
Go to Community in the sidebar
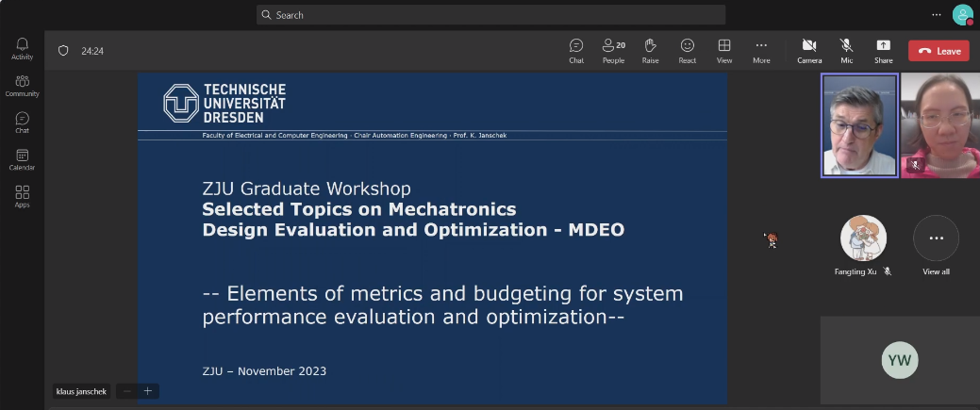[x=23, y=86]
